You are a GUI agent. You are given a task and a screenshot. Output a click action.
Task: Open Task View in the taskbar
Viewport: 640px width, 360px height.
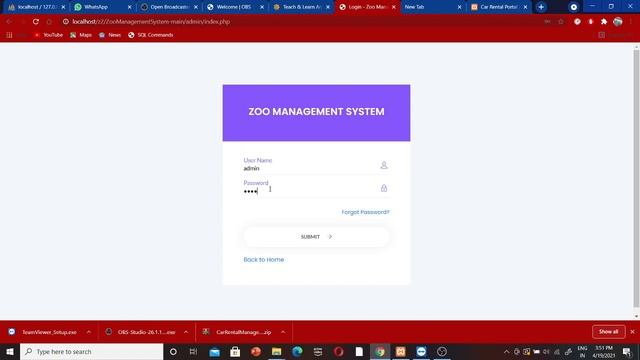(193, 351)
